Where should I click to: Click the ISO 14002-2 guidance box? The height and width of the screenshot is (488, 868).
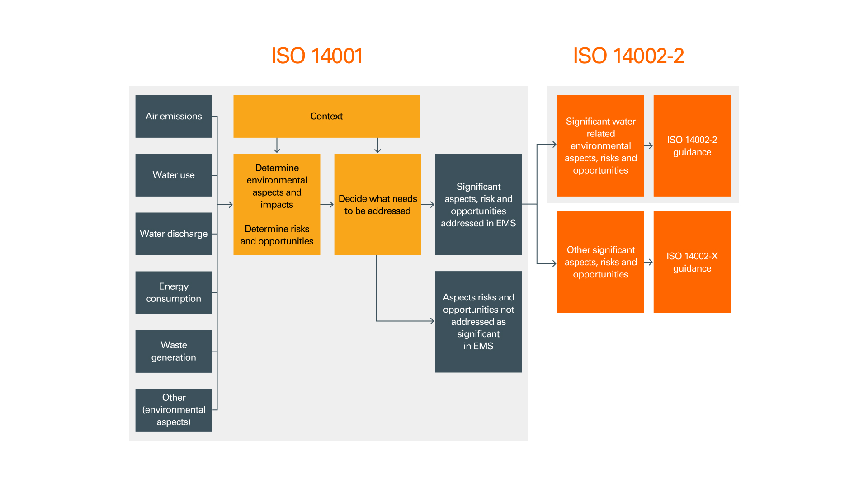(692, 145)
